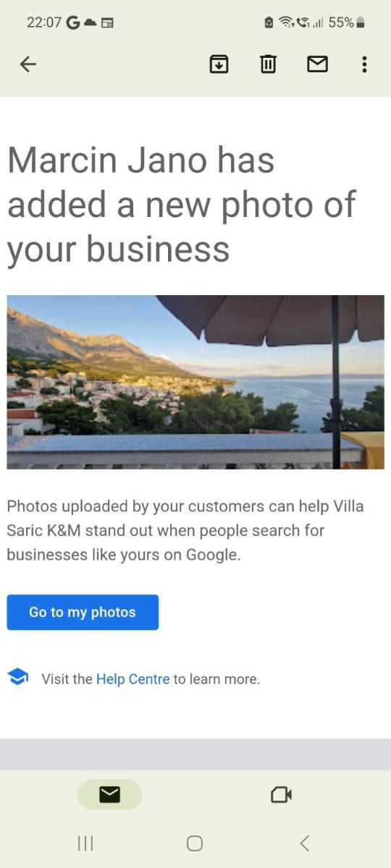Tap the calendar notification icon in status bar
Viewport: 391px width, 868px height.
click(106, 22)
